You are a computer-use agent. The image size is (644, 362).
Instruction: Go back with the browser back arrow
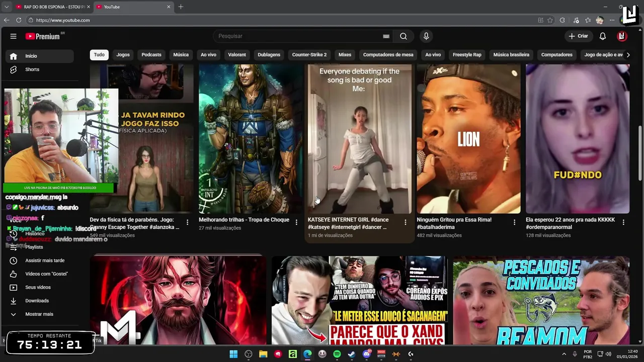coord(7,20)
